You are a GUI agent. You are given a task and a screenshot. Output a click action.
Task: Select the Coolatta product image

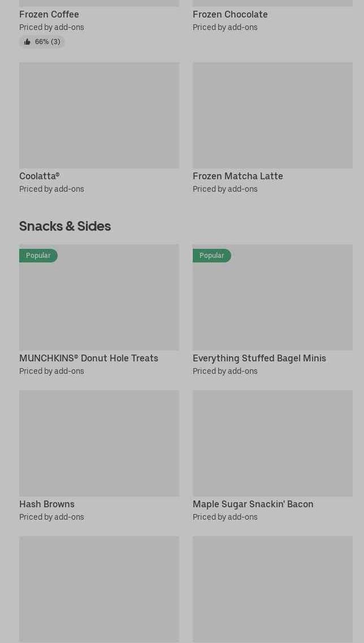99,115
